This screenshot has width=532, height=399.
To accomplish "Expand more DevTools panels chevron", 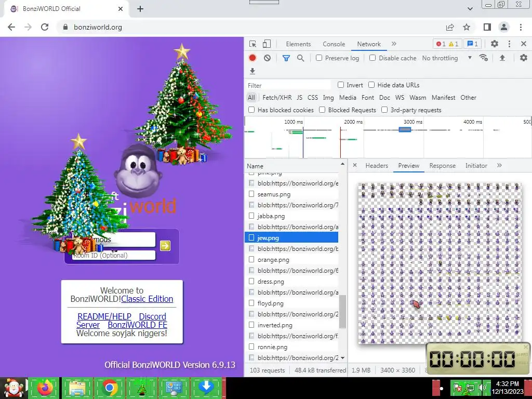I will (394, 44).
